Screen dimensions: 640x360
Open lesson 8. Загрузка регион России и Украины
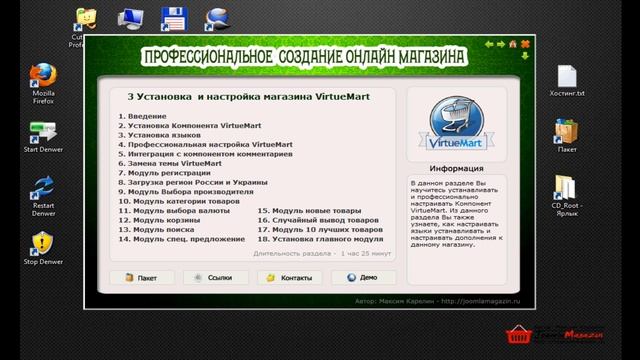tap(193, 182)
